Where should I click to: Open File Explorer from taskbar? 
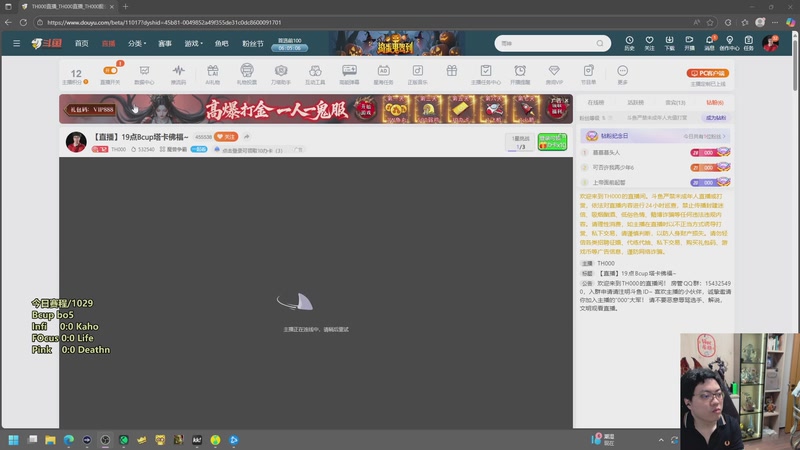(50, 440)
